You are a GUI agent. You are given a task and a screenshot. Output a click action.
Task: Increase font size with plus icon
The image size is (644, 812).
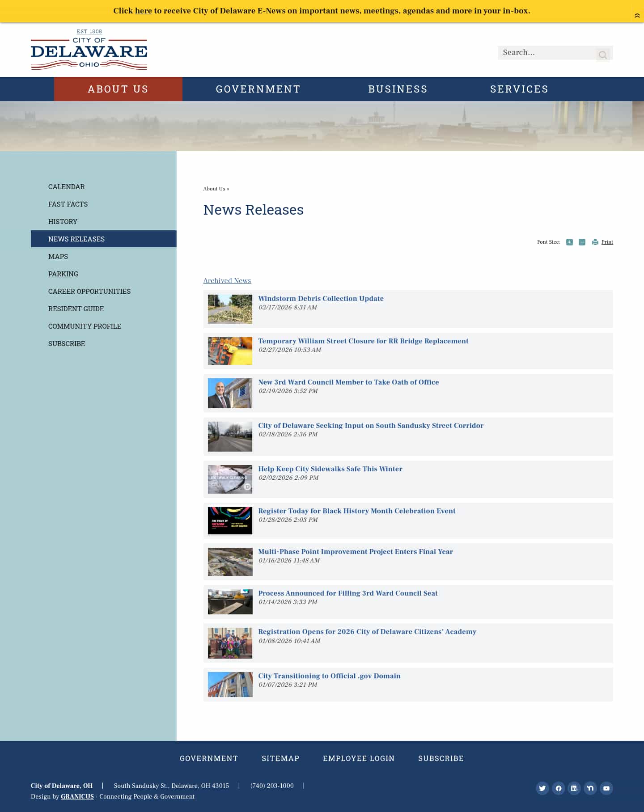(x=569, y=242)
